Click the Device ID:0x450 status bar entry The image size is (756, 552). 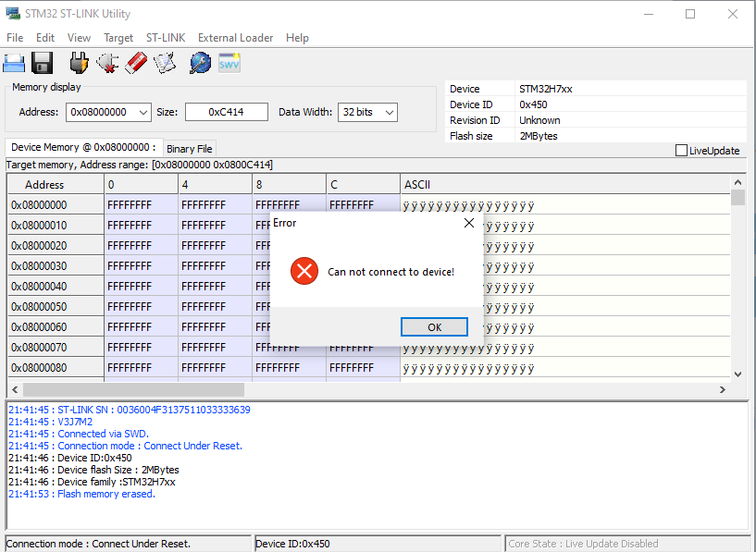click(x=378, y=544)
